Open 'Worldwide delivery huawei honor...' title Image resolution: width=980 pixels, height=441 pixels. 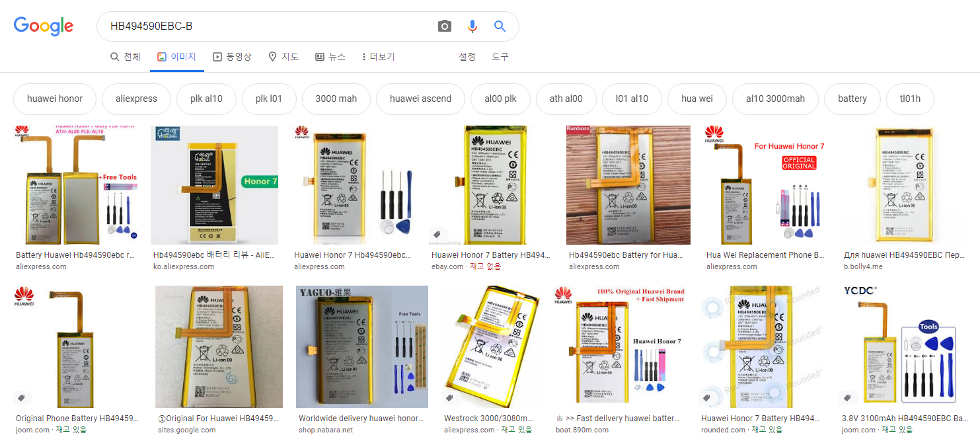pos(360,419)
